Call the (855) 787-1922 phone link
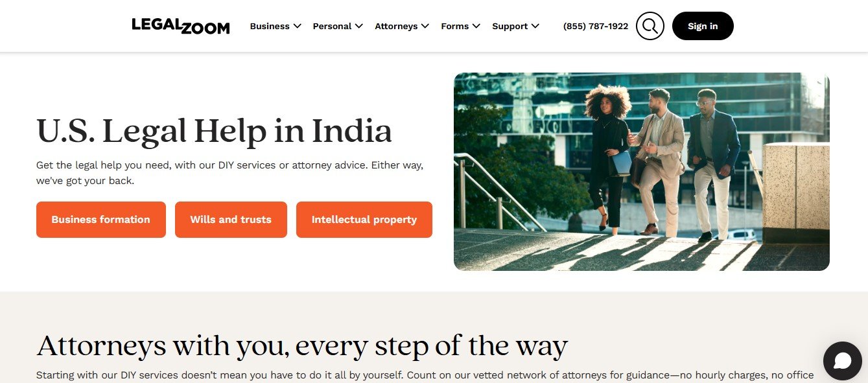 point(596,26)
